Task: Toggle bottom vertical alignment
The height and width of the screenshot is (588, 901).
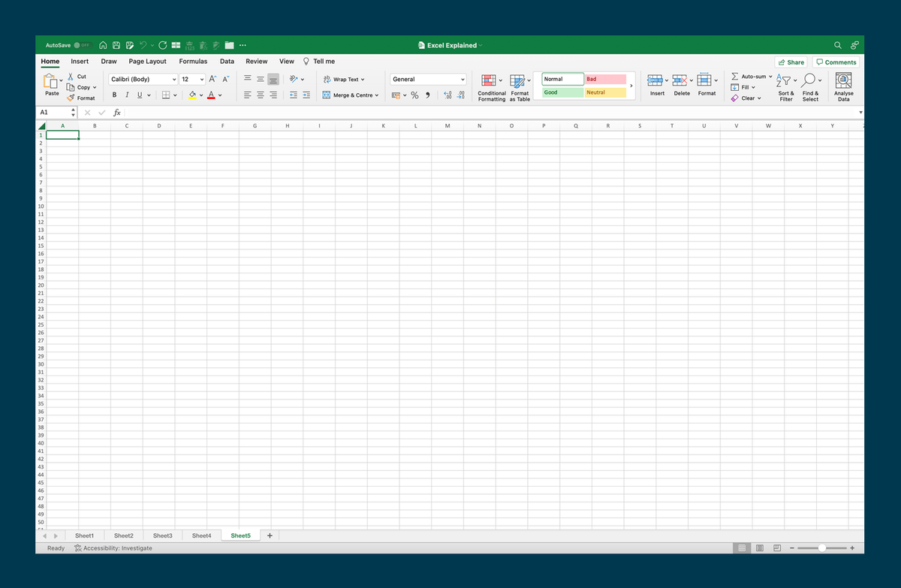Action: (273, 79)
